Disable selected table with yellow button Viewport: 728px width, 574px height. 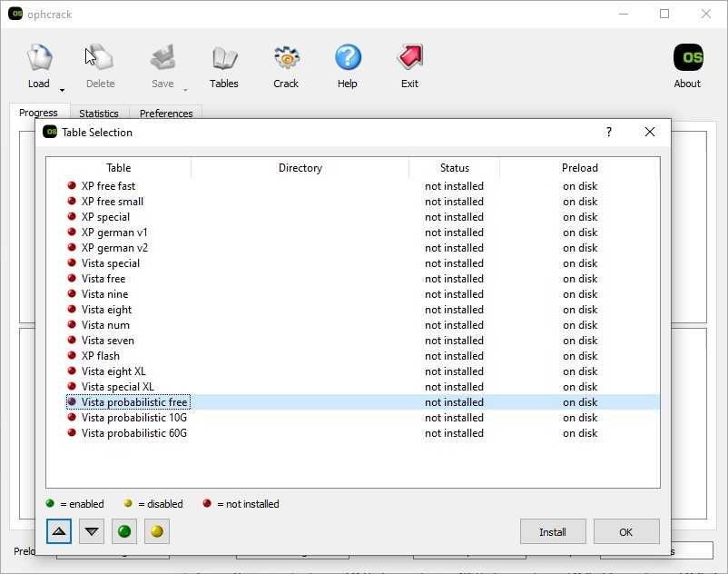click(x=157, y=531)
